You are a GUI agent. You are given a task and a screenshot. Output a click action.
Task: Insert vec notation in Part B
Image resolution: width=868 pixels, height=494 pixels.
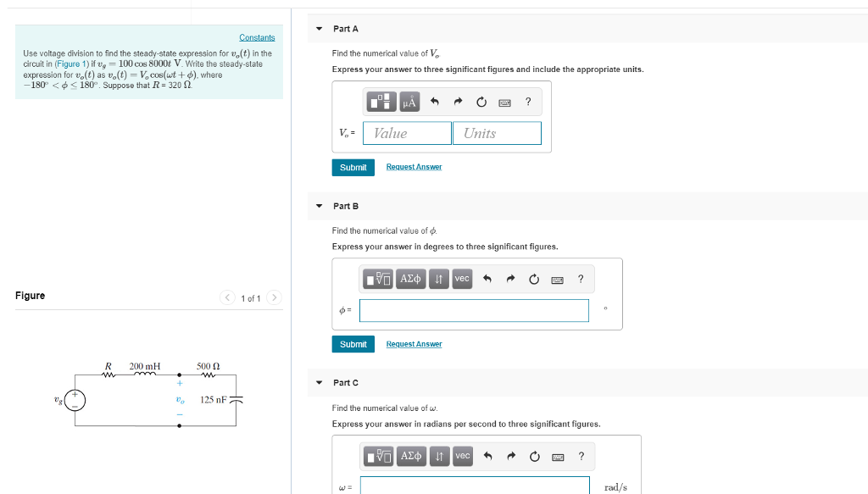click(x=462, y=279)
